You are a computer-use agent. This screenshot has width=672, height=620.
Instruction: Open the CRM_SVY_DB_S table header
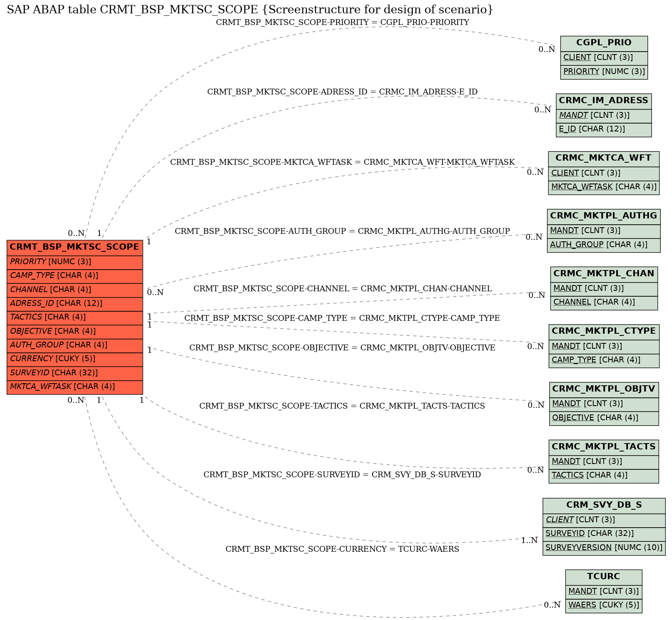(x=604, y=506)
